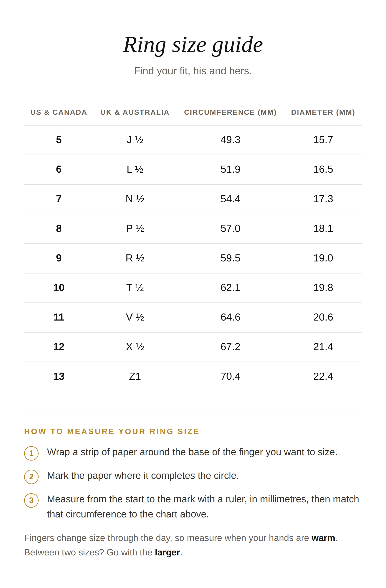Click the step 1 circle icon
This screenshot has width=386, height=588.
click(31, 453)
